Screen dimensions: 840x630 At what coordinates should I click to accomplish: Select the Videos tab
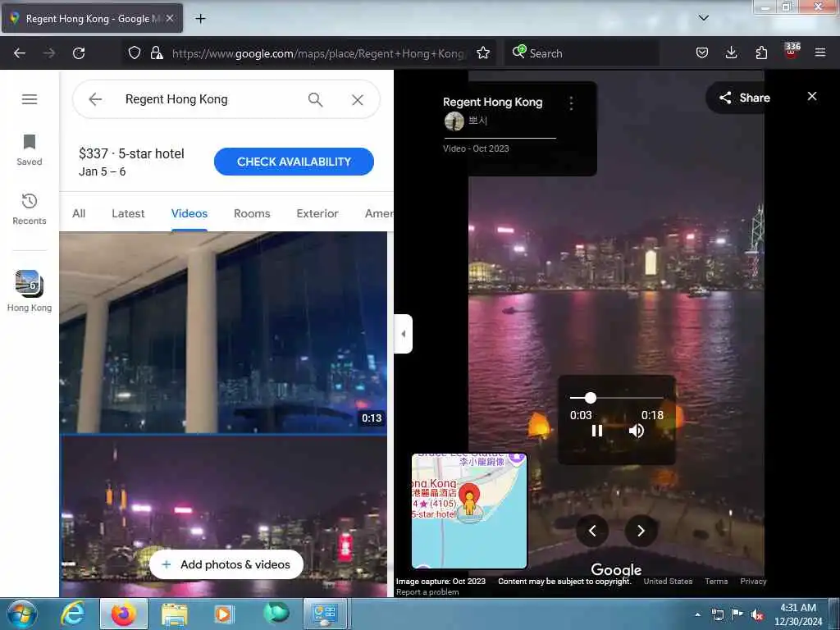[x=189, y=213]
